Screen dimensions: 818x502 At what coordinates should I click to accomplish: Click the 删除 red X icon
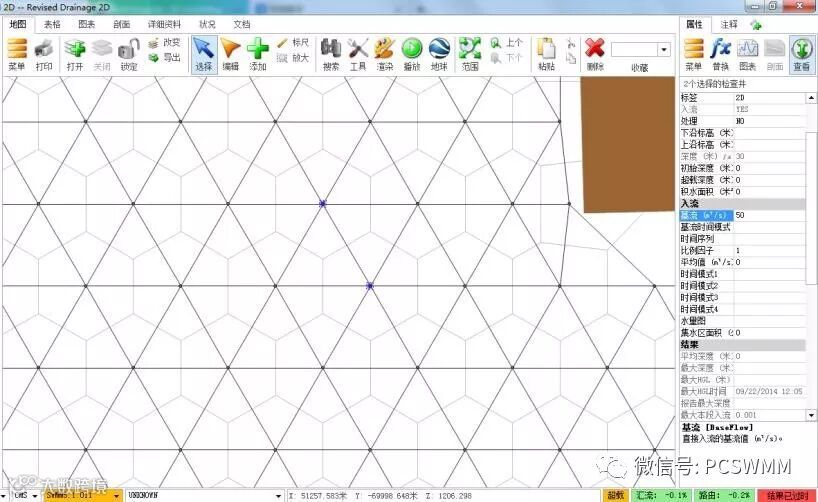tap(595, 54)
